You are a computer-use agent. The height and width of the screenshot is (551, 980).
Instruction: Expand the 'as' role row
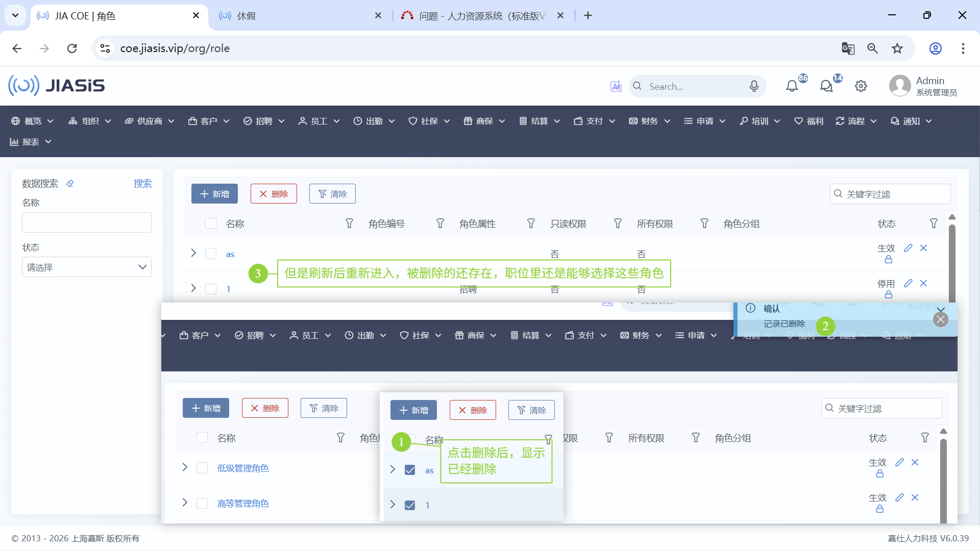click(193, 253)
